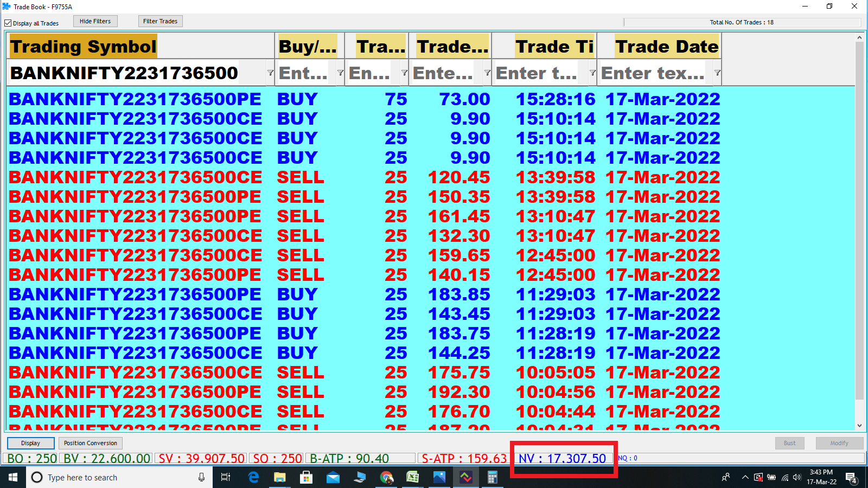Click the Hide Filters button
This screenshot has width=868, height=488.
click(95, 21)
